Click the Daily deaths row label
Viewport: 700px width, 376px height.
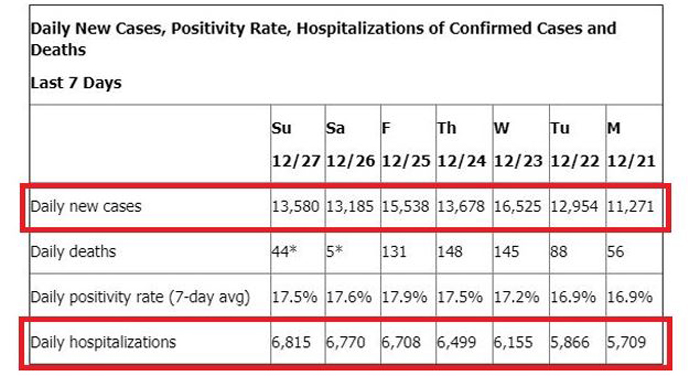[73, 252]
